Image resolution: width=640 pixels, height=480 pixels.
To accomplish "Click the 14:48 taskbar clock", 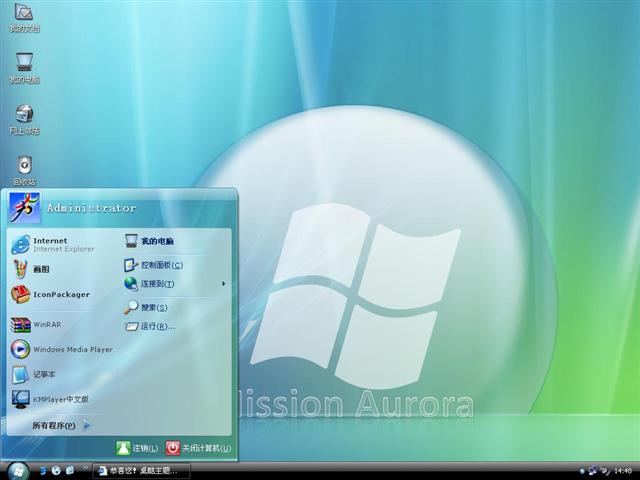I will click(623, 471).
